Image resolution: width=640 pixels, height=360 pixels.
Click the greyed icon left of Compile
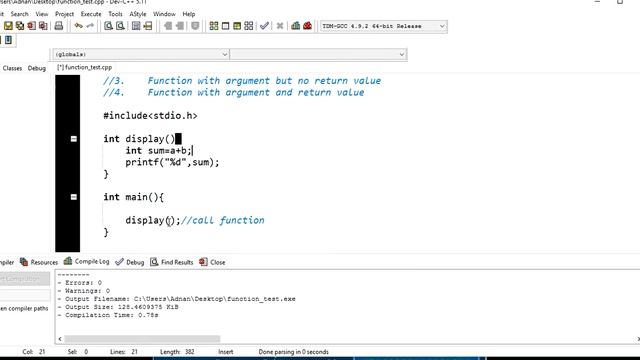(x=195, y=26)
